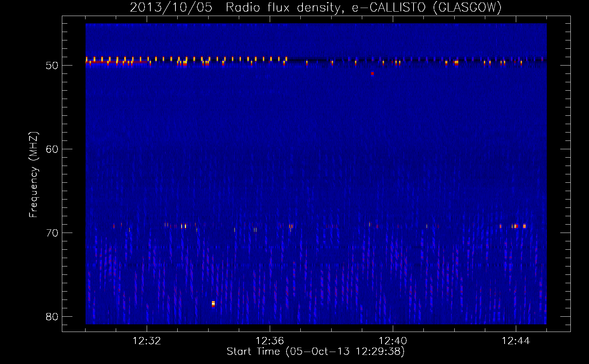This screenshot has width=589, height=364.
Task: Click the 80 frequency tick label
Action: [x=52, y=317]
